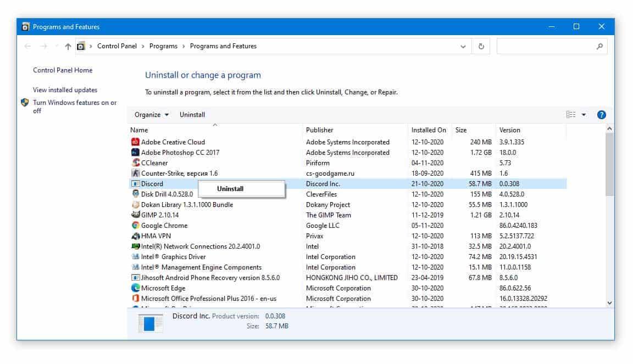Open Turn Windows features on or off
The height and width of the screenshot is (364, 633).
pyautogui.click(x=75, y=107)
